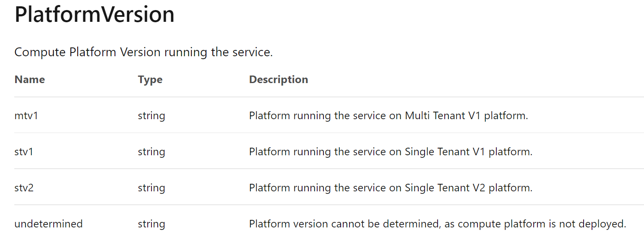644x240 pixels.
Task: Click the string type in mtv1 row
Action: point(151,116)
